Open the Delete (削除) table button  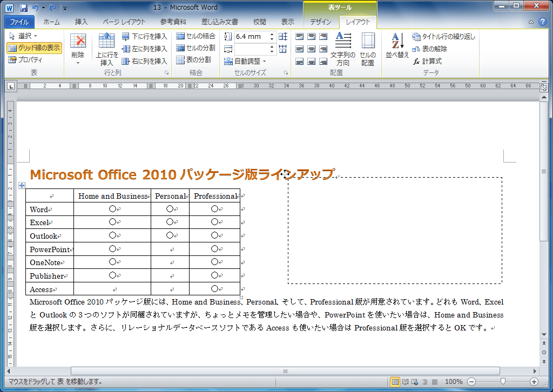[x=78, y=49]
